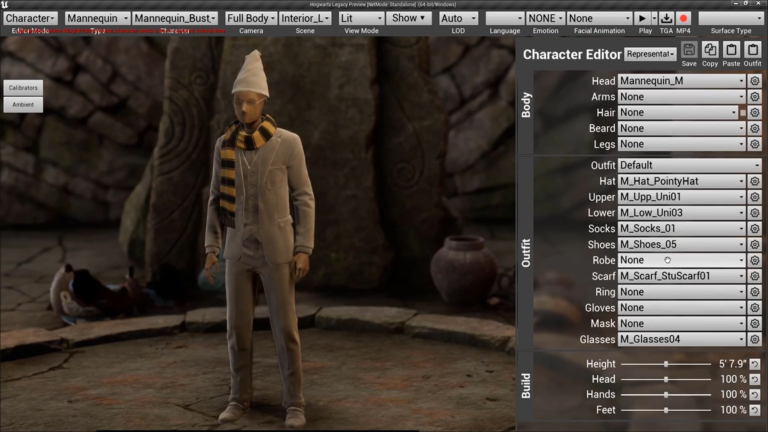This screenshot has height=432, width=768.
Task: Click the Feet size slider handle
Action: coord(666,410)
